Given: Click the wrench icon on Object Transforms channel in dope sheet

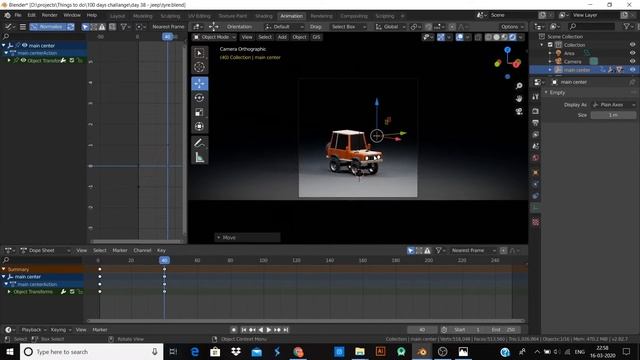Looking at the screenshot, I should click(x=63, y=292).
